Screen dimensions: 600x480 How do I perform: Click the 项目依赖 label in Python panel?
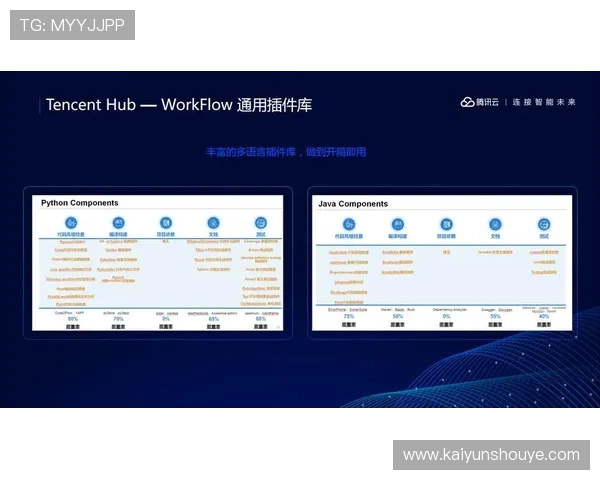point(166,234)
